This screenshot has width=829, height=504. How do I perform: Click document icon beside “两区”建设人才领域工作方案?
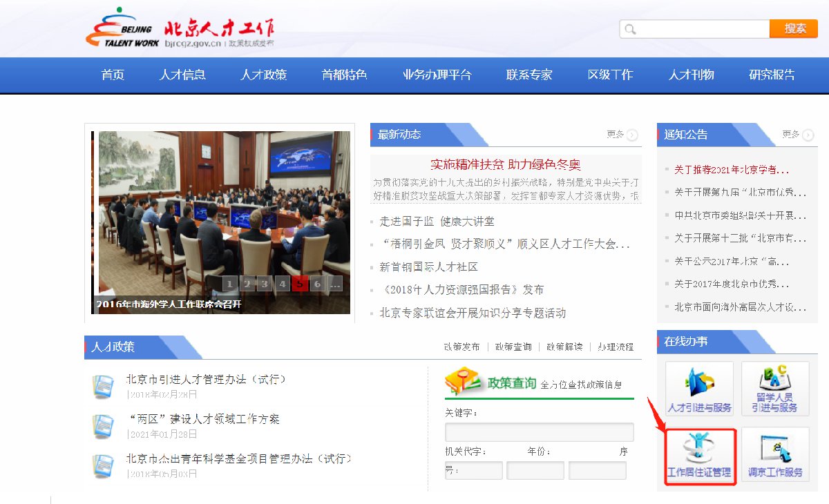point(103,426)
